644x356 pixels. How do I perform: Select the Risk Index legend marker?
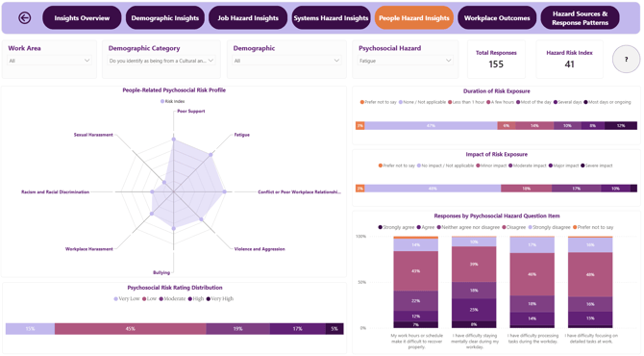coord(162,102)
